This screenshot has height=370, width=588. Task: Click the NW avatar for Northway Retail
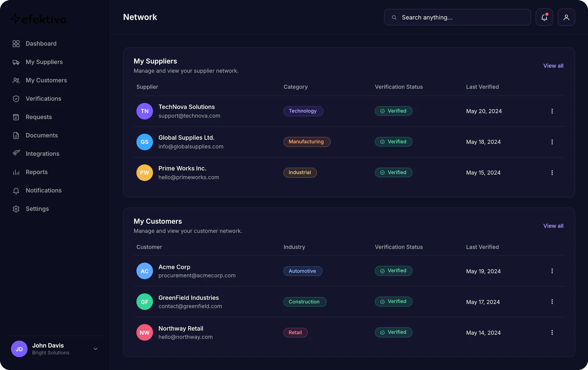pos(145,333)
